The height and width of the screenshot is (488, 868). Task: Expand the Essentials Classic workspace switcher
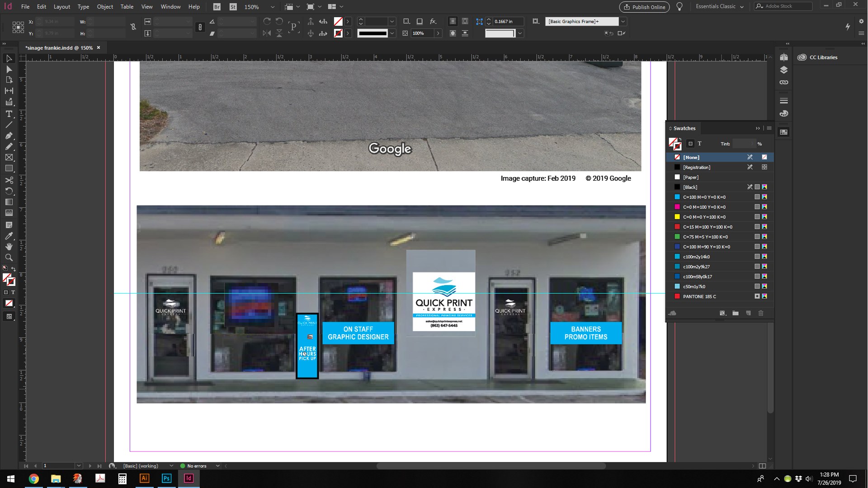[720, 6]
